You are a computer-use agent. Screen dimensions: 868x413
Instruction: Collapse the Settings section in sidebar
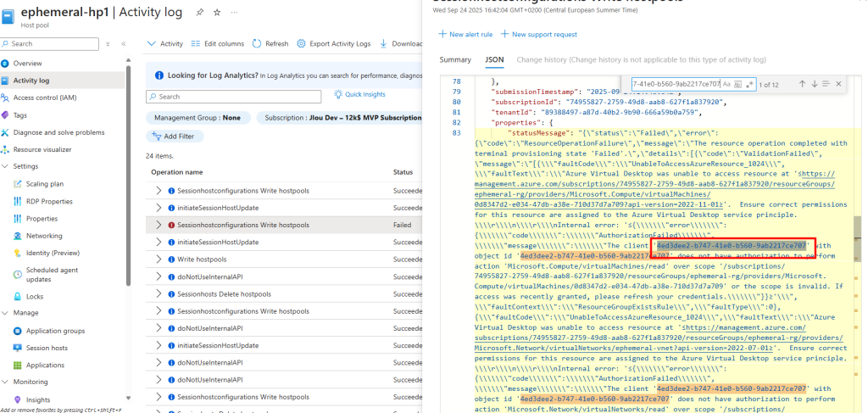pos(6,166)
